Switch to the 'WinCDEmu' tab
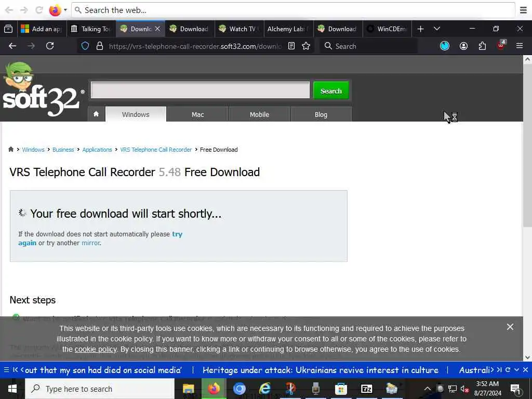The image size is (532, 399). point(387,29)
